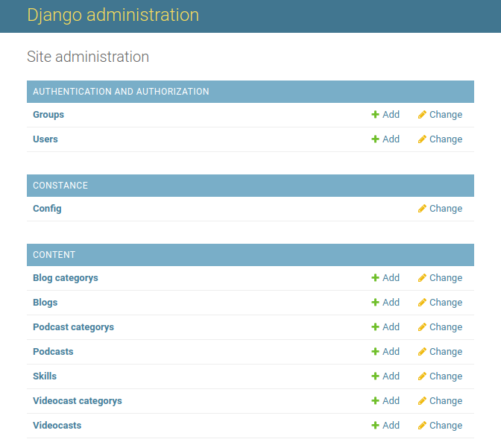Click Add text for Podcast categorys

tap(391, 327)
